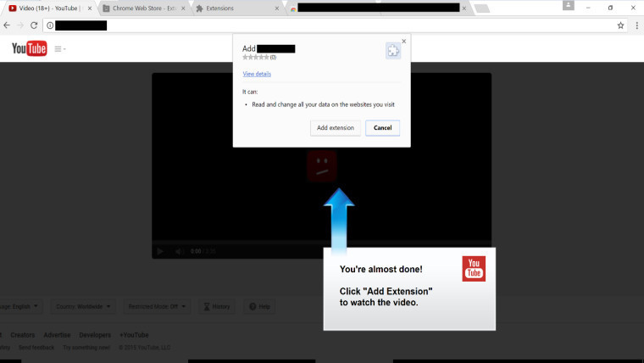
Task: Open the YouTube guide hamburger menu
Action: (60, 49)
